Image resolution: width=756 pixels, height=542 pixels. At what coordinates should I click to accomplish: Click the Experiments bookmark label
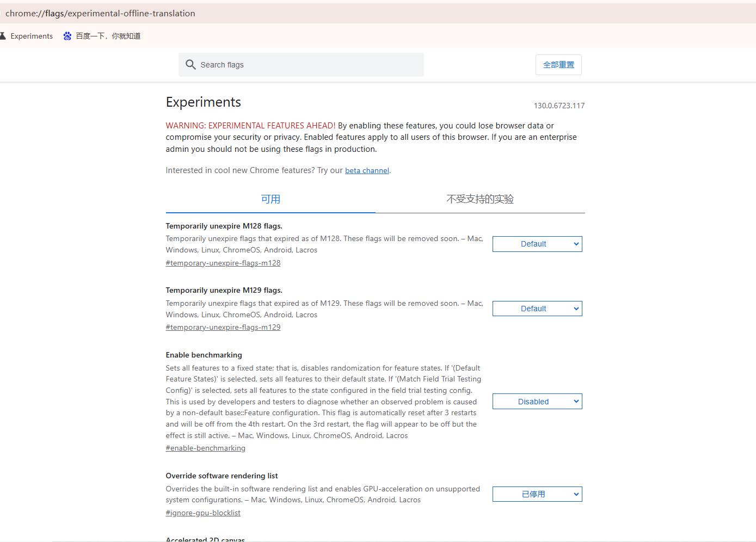point(32,36)
